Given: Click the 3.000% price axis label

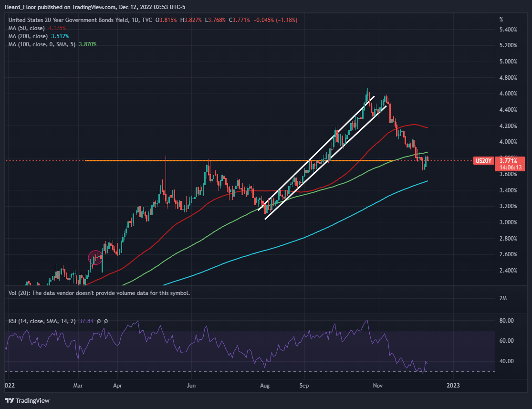Looking at the screenshot, I should [x=508, y=222].
